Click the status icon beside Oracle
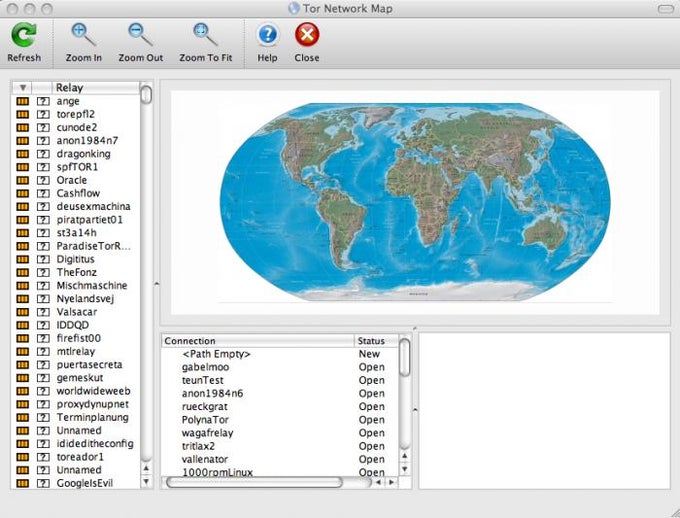The height and width of the screenshot is (518, 680). [x=23, y=180]
